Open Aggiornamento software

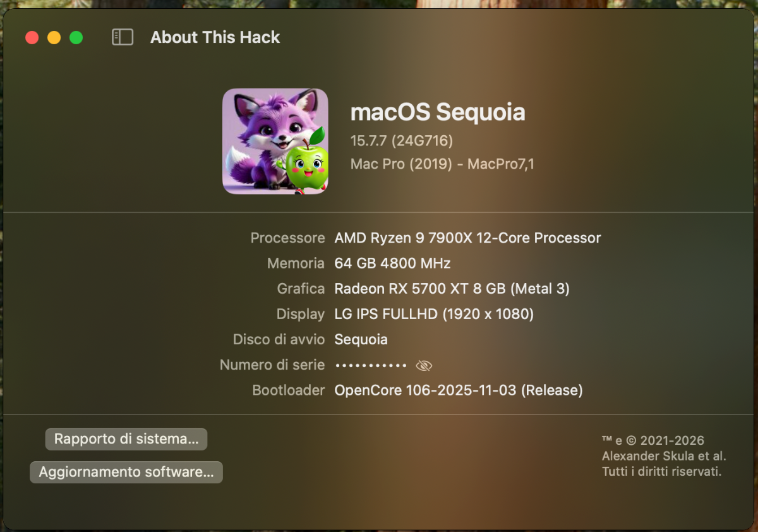pyautogui.click(x=126, y=472)
